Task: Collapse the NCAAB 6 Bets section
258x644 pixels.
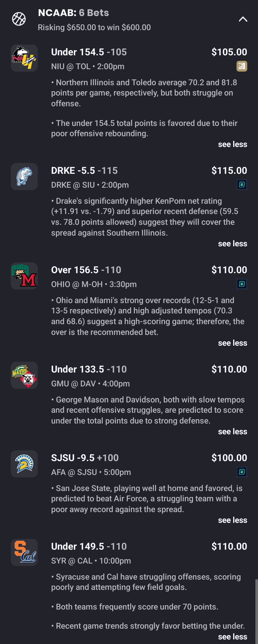Action: click(x=243, y=19)
